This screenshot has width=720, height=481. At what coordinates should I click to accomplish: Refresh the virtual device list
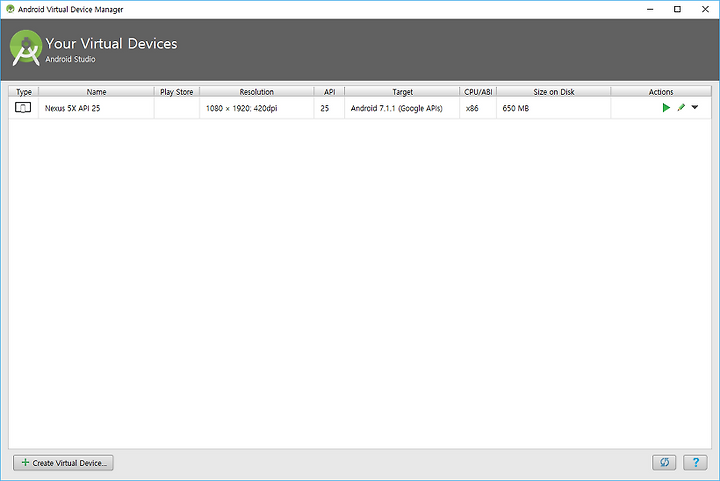pyautogui.click(x=664, y=462)
